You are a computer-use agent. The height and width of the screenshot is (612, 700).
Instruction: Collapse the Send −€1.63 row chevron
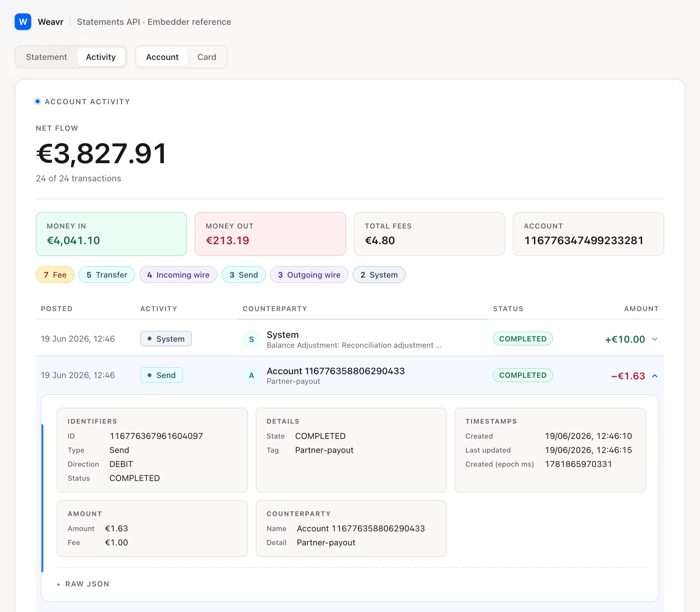655,376
